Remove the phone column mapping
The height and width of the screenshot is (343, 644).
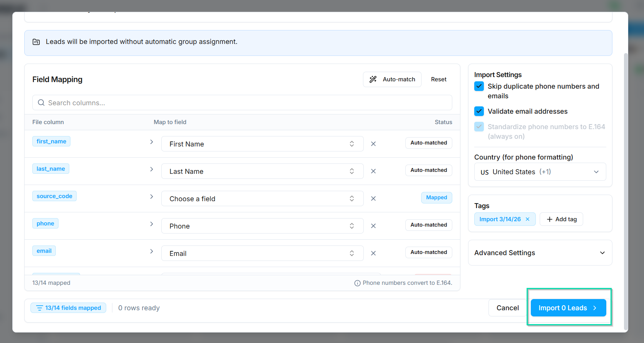pos(373,226)
